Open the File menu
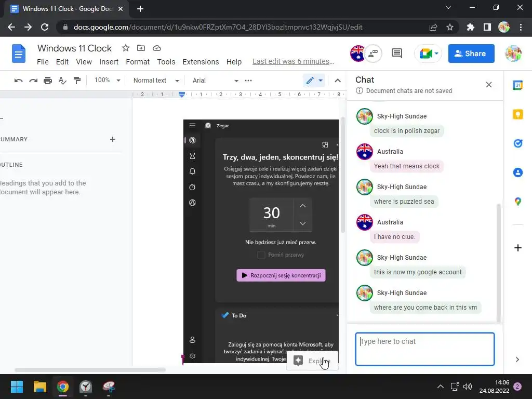The image size is (532, 399). 43,62
